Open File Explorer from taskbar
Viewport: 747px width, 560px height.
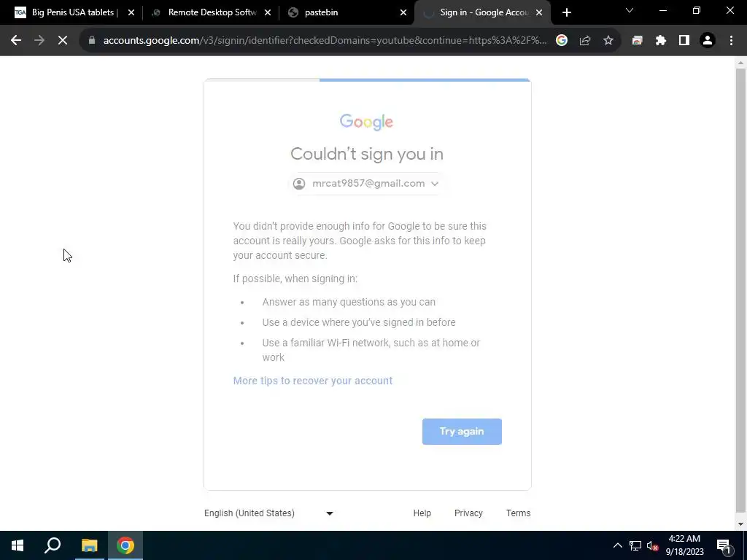89,545
